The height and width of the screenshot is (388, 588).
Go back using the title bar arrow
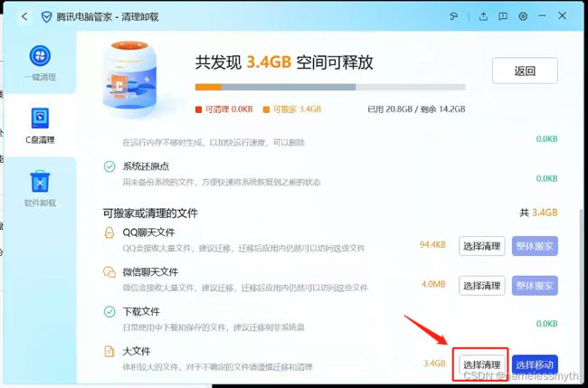[24, 16]
